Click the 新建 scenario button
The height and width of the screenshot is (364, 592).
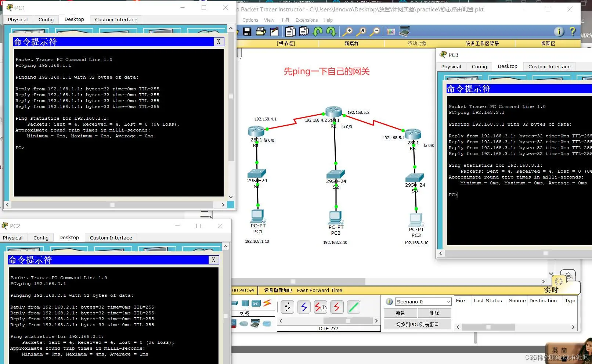pos(400,313)
